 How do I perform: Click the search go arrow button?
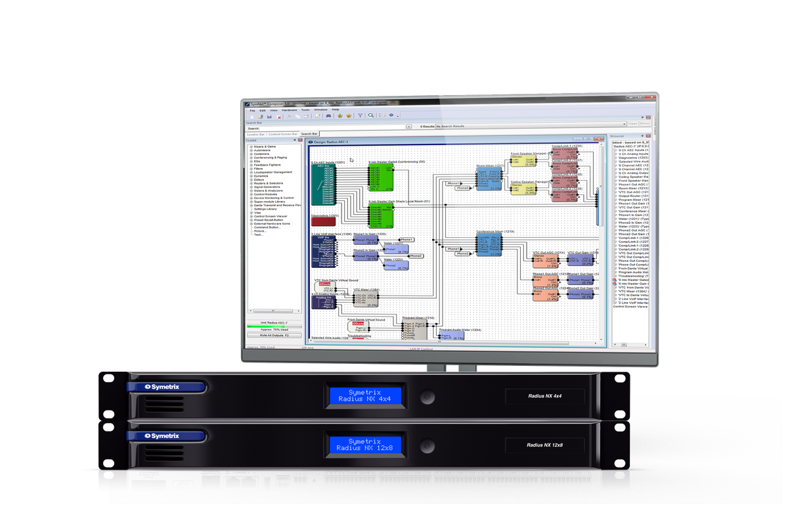[x=409, y=126]
